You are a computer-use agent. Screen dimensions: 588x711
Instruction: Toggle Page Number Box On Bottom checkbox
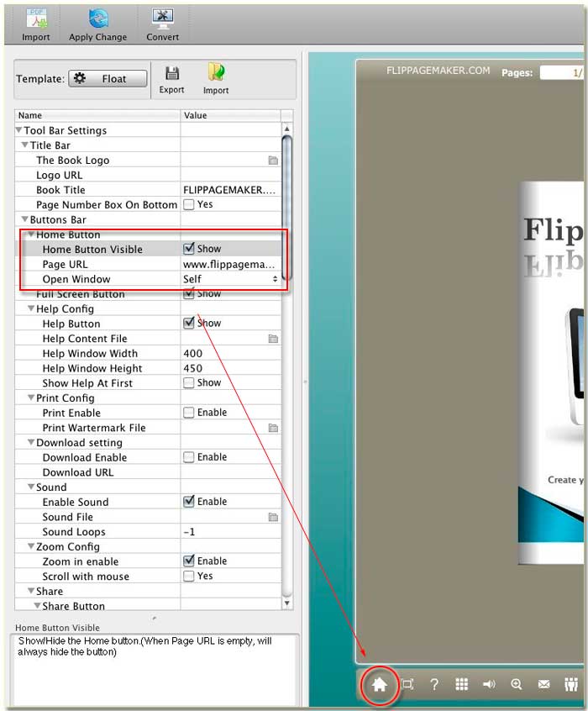point(189,204)
